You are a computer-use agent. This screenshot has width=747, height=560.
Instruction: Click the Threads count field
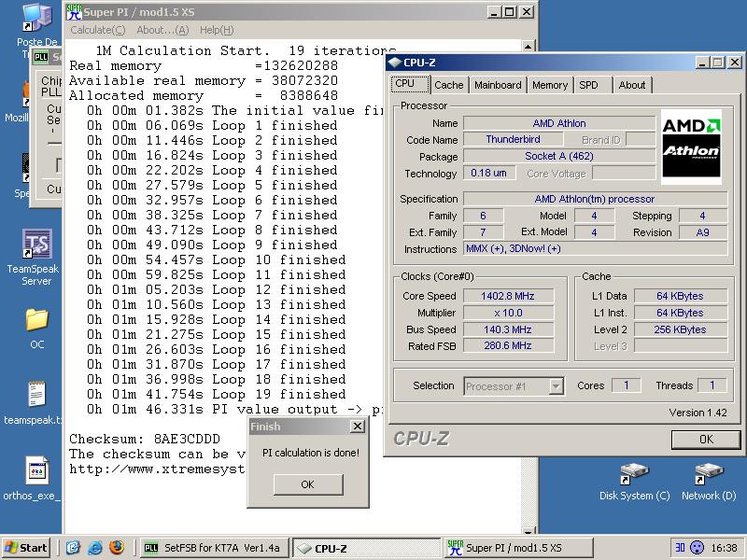tap(712, 385)
